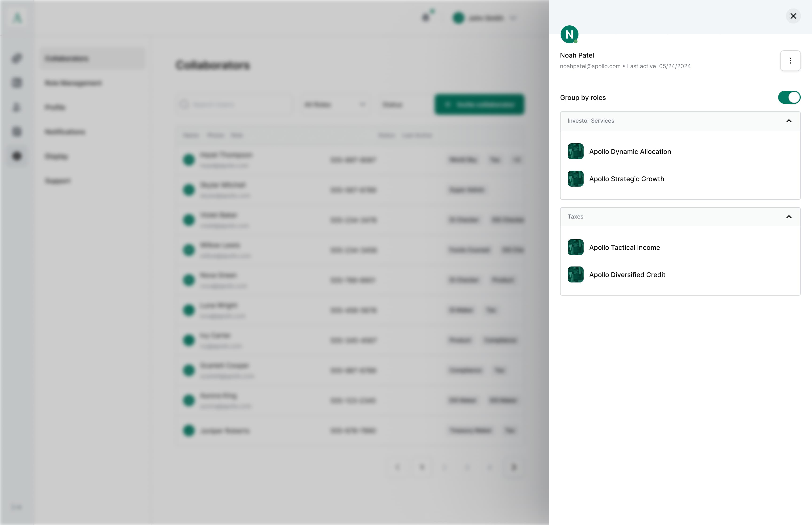The width and height of the screenshot is (812, 525).
Task: Select the Apollo Diversified Credit text
Action: pyautogui.click(x=627, y=274)
